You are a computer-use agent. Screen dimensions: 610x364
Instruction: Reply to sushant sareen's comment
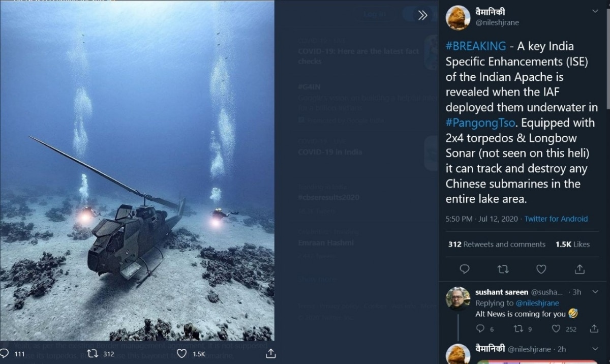click(480, 329)
